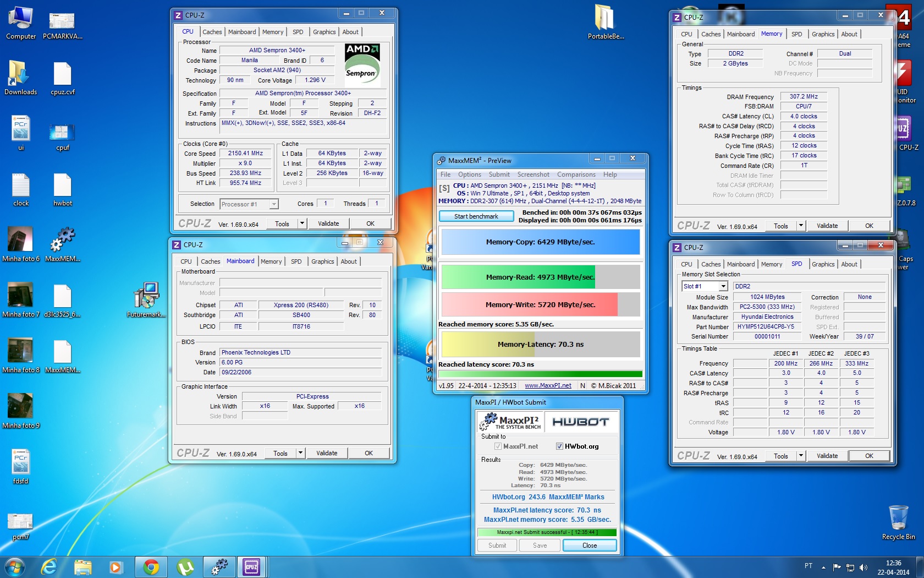Viewport: 924px width, 578px height.
Task: Open the Futuremark installer icon
Action: [x=146, y=301]
